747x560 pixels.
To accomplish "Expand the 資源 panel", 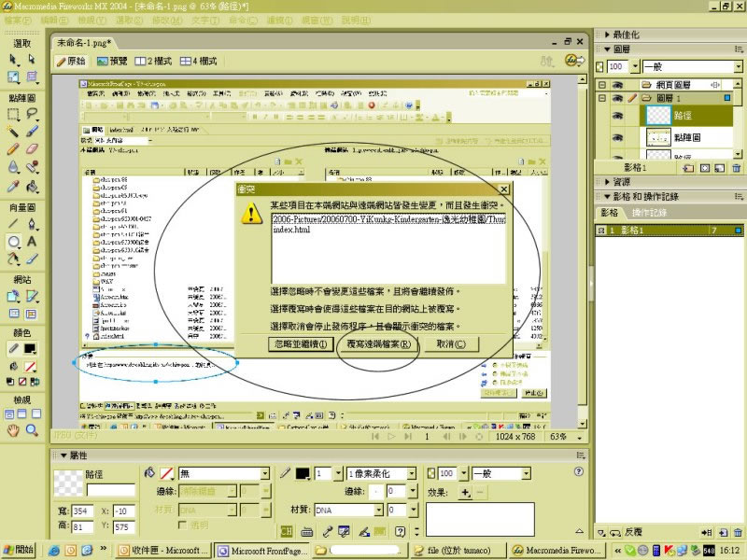I will [x=608, y=182].
